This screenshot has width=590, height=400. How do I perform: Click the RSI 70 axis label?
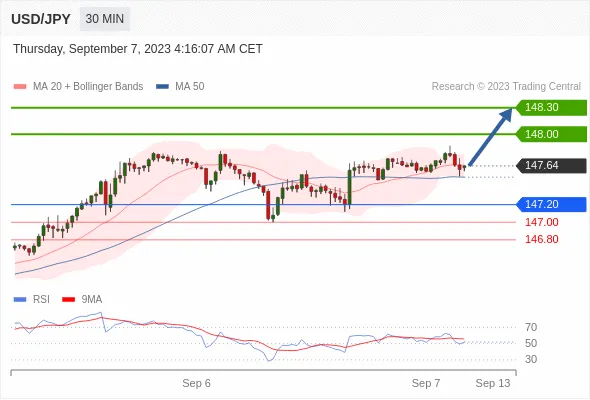[531, 327]
